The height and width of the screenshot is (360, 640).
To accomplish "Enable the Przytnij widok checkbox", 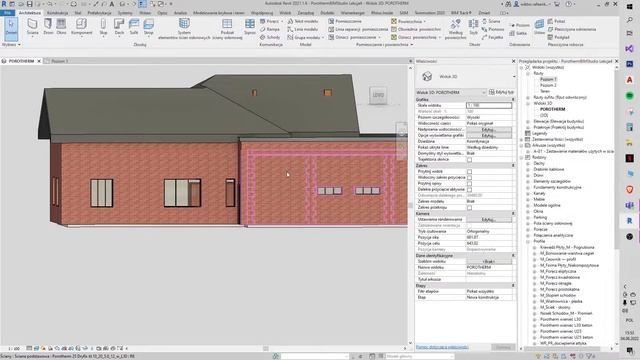I will coord(469,172).
